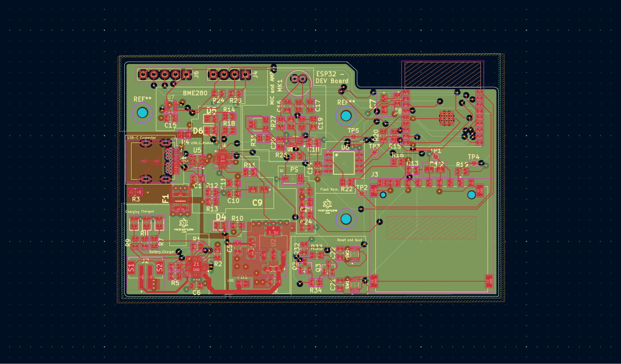Image resolution: width=621 pixels, height=364 pixels.
Task: Click the hatched antenna keepout zone
Action: (x=443, y=74)
